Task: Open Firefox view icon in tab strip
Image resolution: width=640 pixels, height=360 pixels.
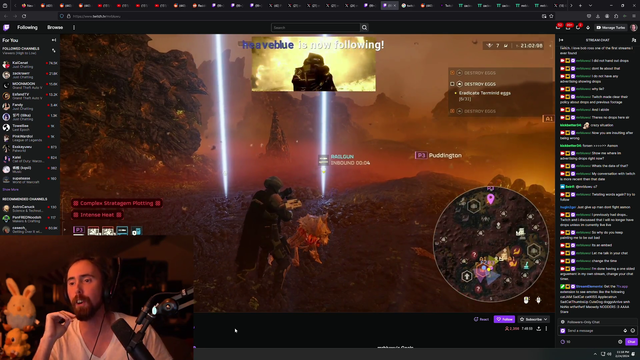Action: pyautogui.click(x=5, y=5)
